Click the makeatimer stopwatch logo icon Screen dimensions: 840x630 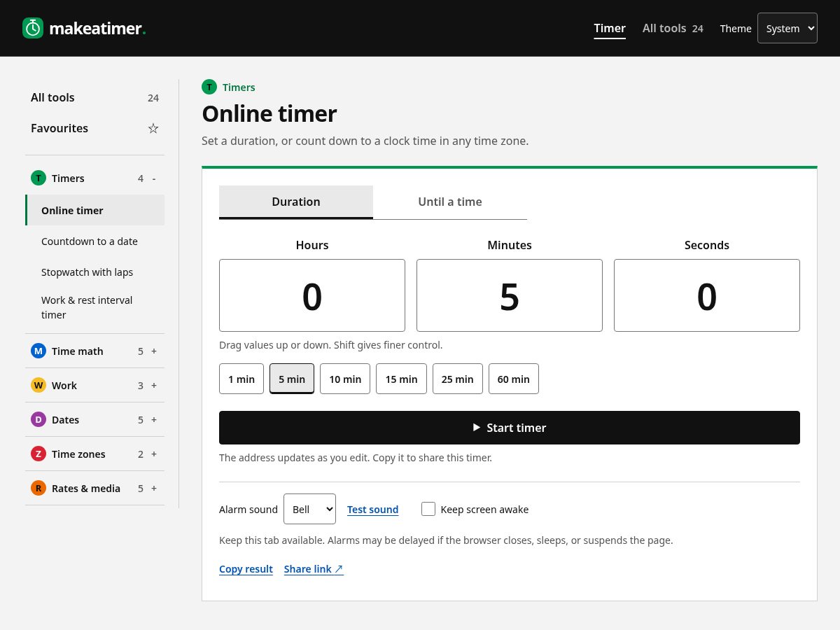pyautogui.click(x=33, y=28)
